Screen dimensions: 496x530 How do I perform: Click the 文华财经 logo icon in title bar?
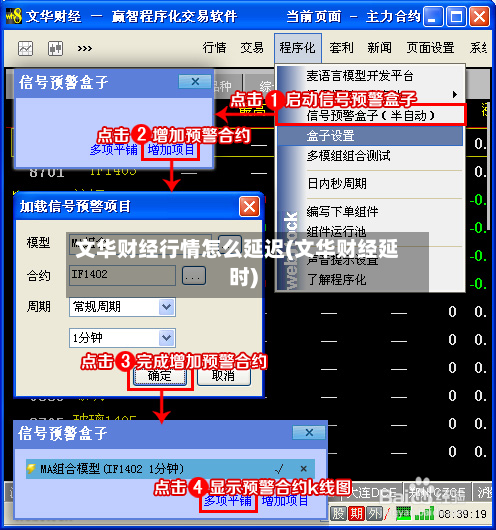(x=14, y=16)
